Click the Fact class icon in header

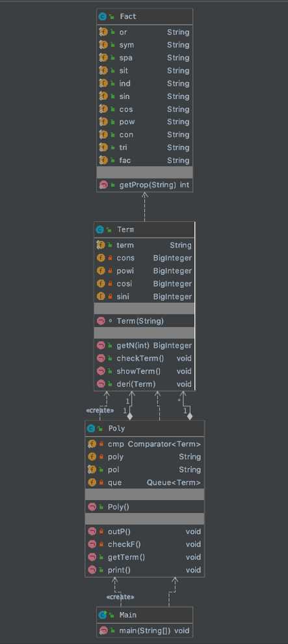[x=103, y=16]
